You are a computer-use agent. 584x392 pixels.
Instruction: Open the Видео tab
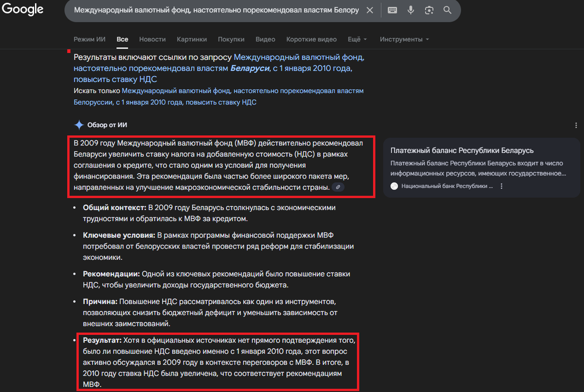pyautogui.click(x=265, y=39)
